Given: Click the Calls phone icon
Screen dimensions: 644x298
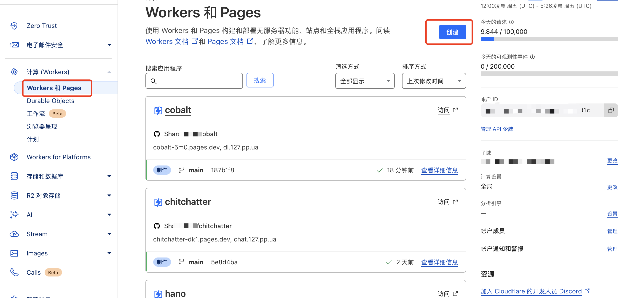Looking at the screenshot, I should tap(14, 272).
